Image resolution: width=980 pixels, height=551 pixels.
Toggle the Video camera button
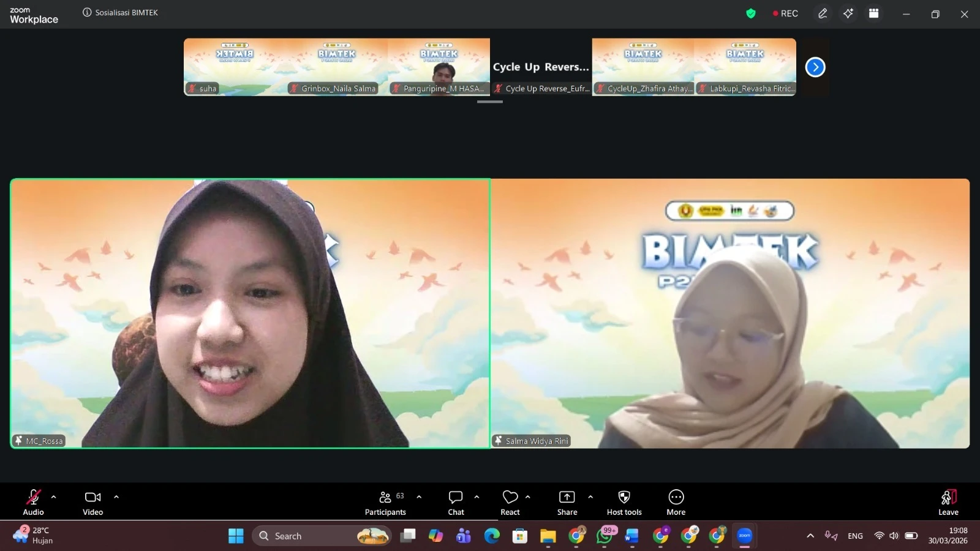pos(92,502)
